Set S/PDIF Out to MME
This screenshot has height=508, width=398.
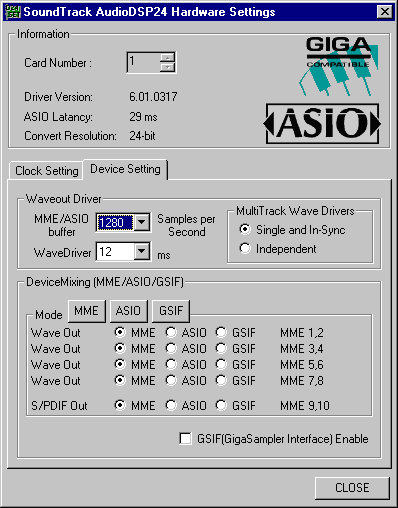coord(120,405)
